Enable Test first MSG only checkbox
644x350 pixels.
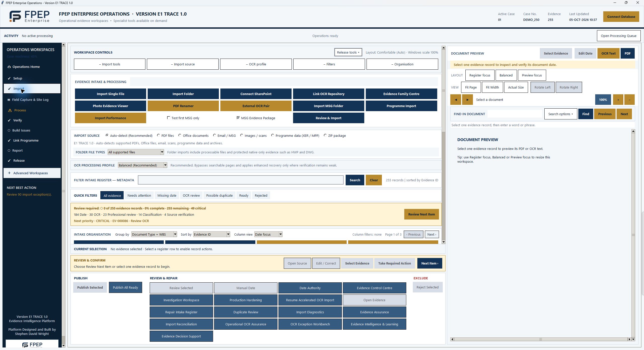pyautogui.click(x=169, y=118)
